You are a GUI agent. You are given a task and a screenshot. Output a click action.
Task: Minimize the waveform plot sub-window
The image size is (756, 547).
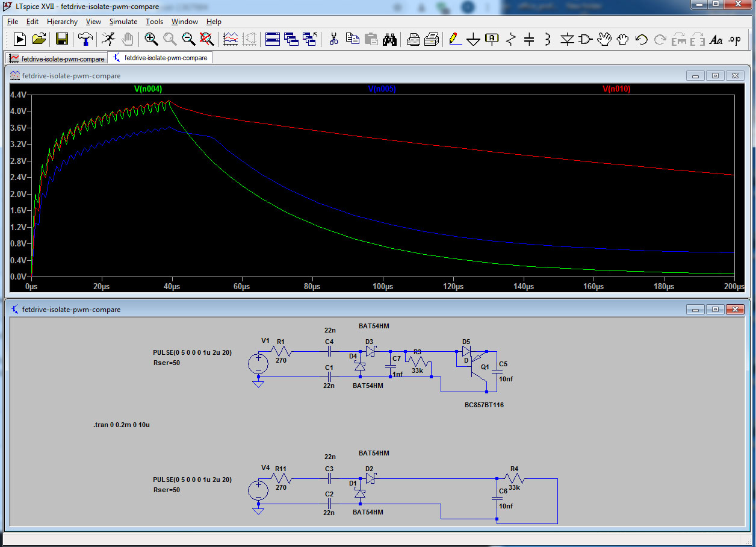696,76
